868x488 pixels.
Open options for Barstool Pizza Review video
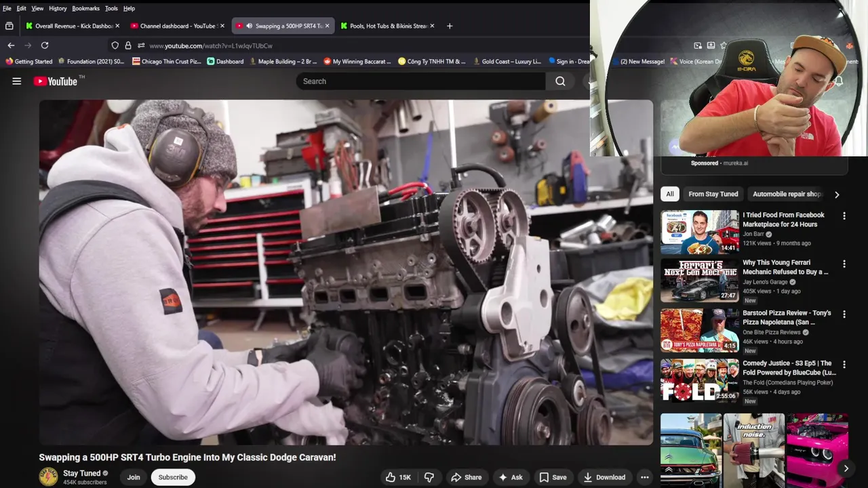click(844, 314)
